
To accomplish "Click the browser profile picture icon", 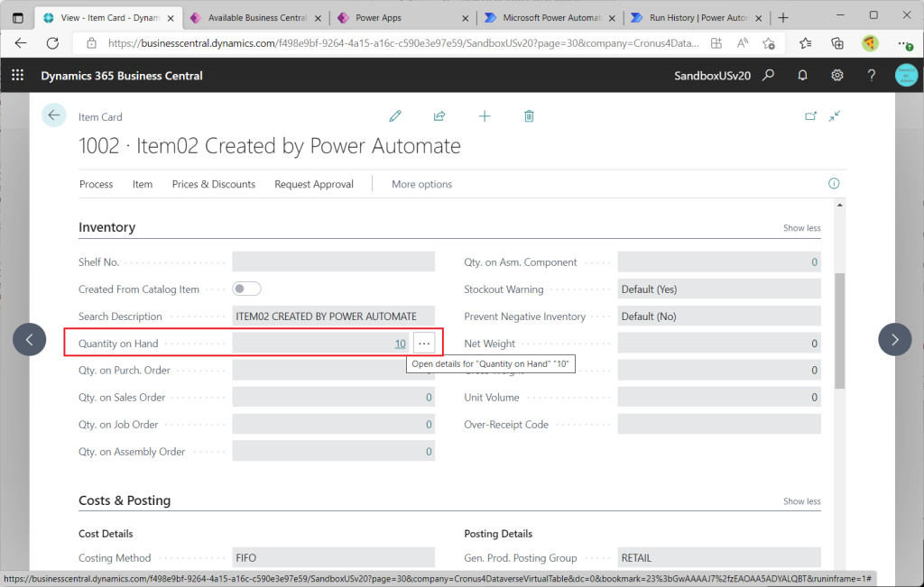I will [x=870, y=43].
